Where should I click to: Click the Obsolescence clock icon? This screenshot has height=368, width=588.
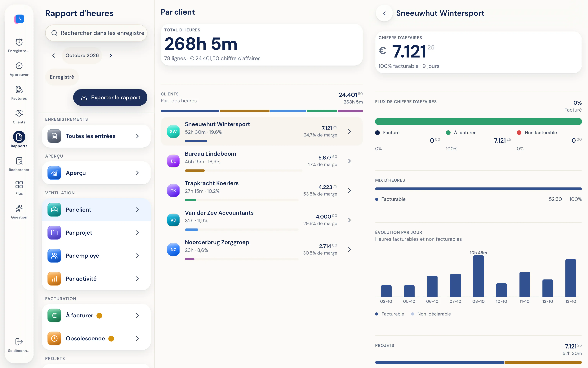[x=54, y=338]
